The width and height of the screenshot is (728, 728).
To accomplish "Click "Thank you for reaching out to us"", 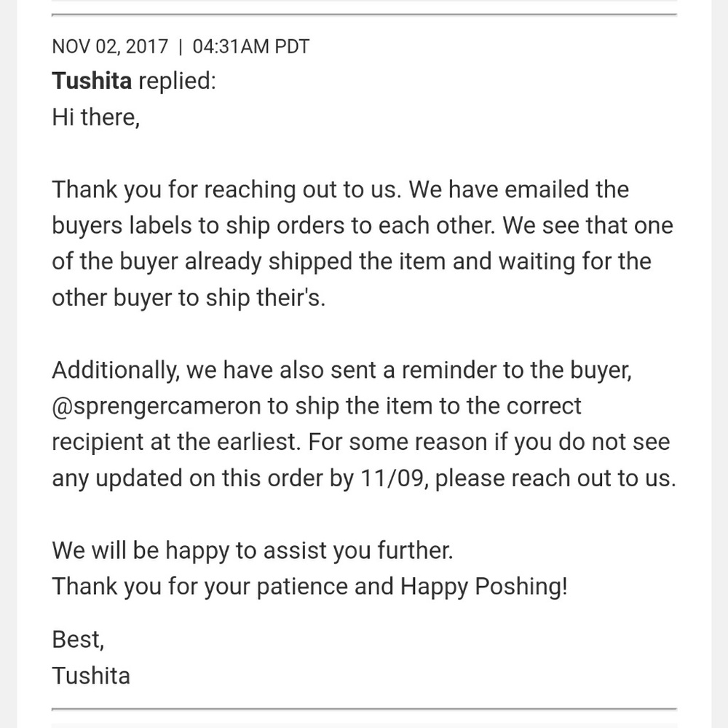I will point(226,189).
